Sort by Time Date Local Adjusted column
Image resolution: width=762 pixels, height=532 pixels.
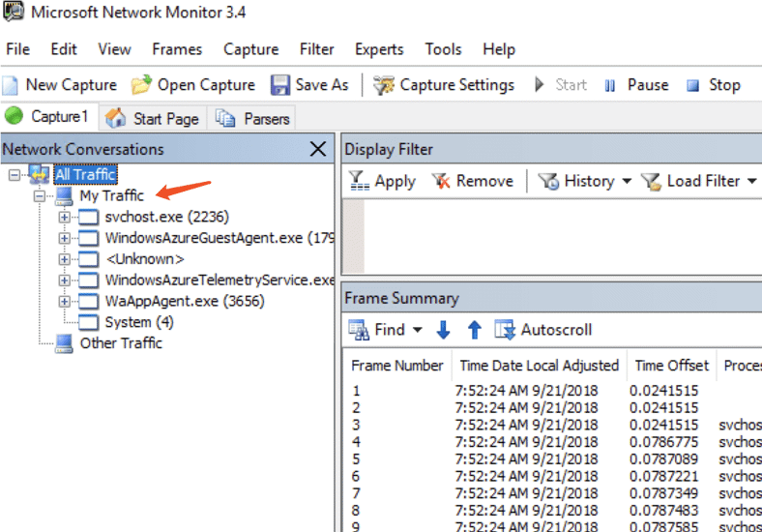pyautogui.click(x=539, y=366)
